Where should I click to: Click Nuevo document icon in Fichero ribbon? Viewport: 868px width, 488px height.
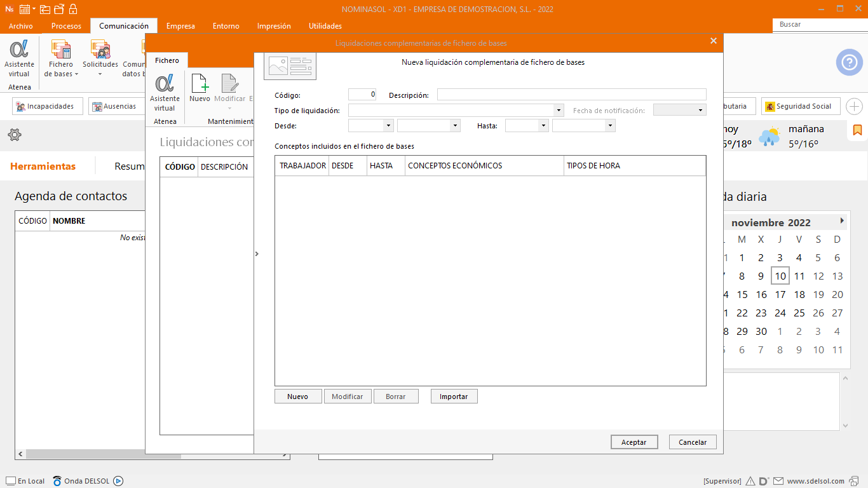[x=200, y=84]
